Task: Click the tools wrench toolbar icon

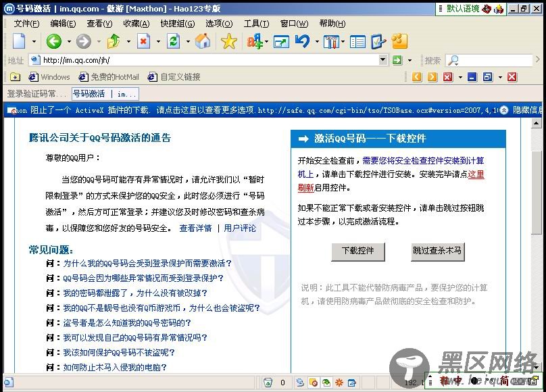Action: click(x=331, y=42)
